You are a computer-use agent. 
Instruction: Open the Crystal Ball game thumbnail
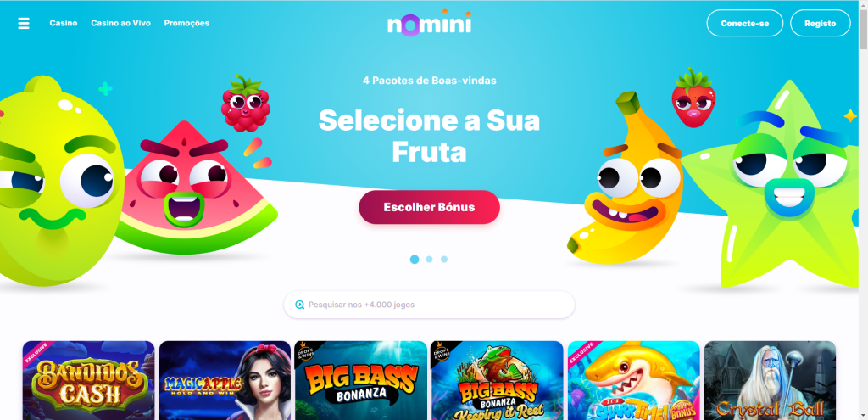click(770, 380)
